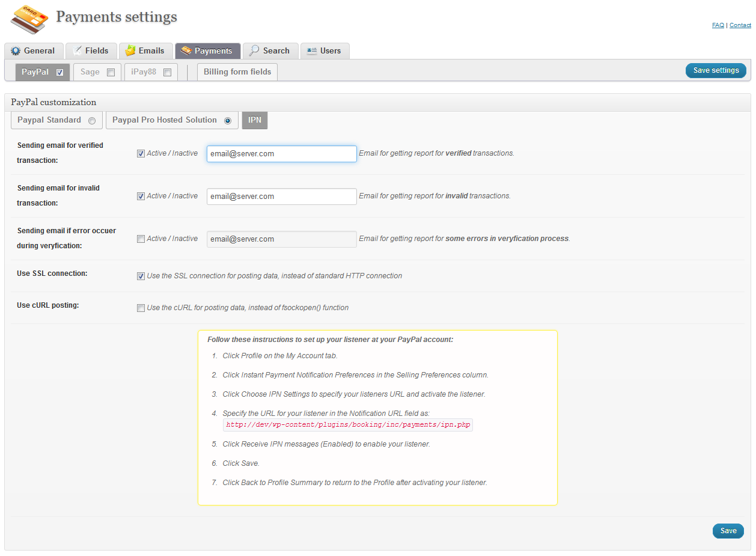The width and height of the screenshot is (756, 556).
Task: Click the Save settings button
Action: (x=716, y=71)
